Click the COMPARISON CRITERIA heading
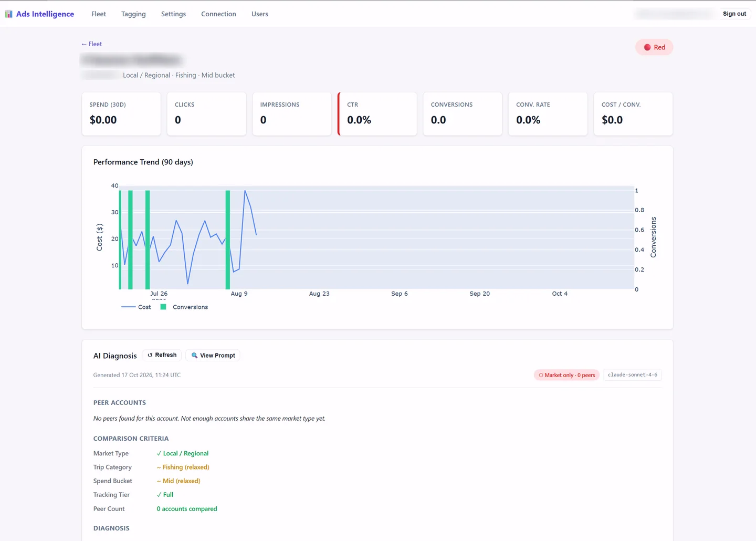This screenshot has height=541, width=756. 131,439
